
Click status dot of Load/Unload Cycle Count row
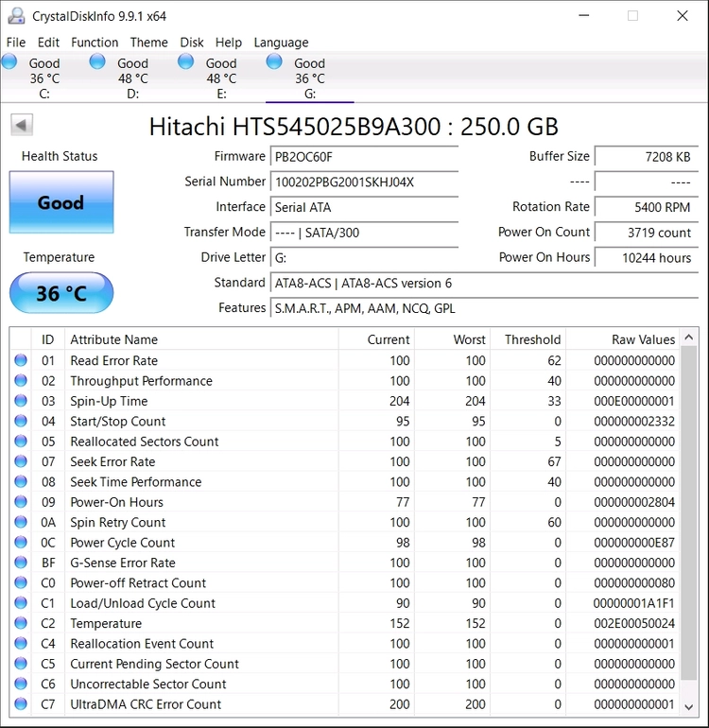(x=21, y=603)
